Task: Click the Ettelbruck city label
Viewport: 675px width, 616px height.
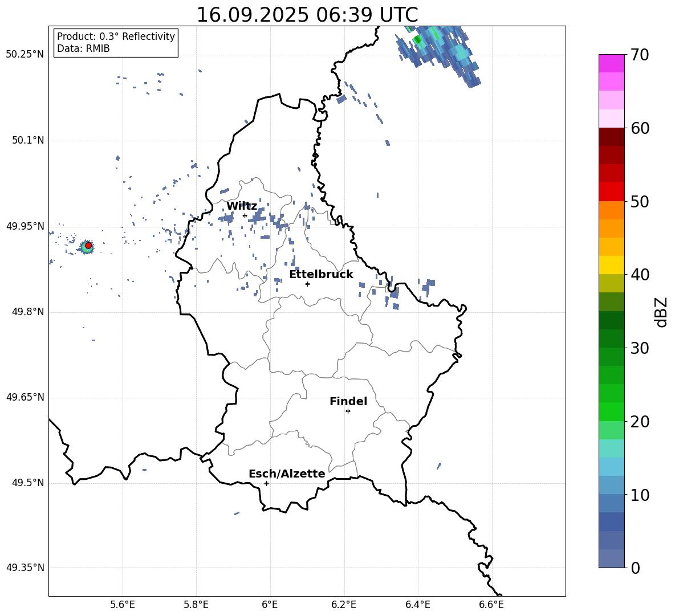Action: click(321, 274)
